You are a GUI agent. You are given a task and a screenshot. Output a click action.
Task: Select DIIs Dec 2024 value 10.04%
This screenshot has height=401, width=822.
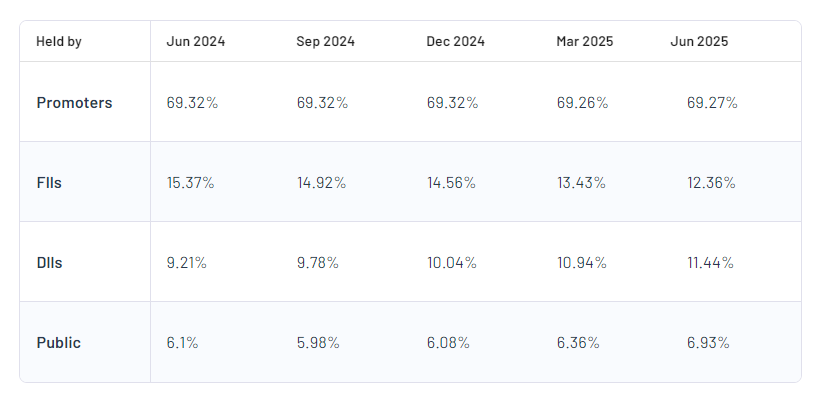point(451,263)
